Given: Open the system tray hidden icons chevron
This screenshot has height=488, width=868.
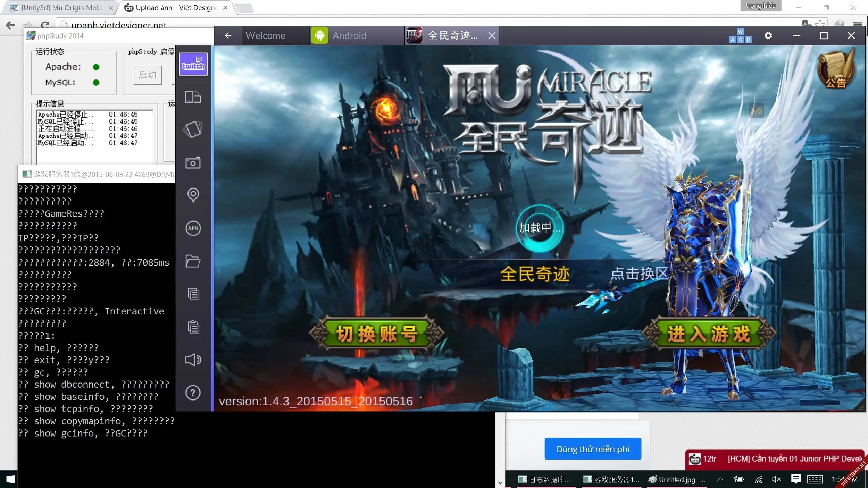Looking at the screenshot, I should coord(720,479).
